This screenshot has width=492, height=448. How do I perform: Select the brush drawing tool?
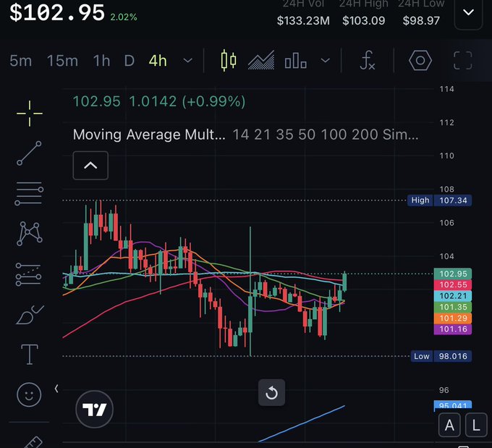tap(30, 314)
